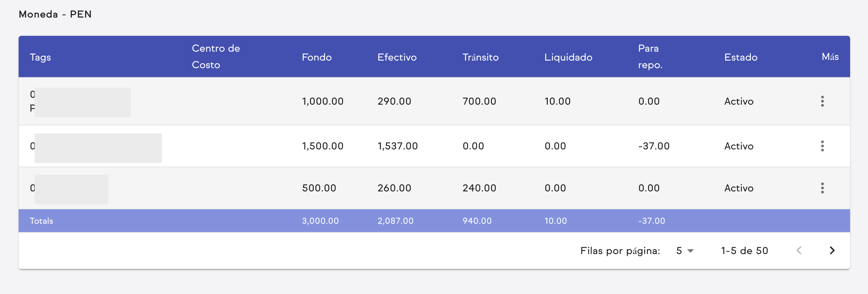The height and width of the screenshot is (294, 868).
Task: Go to the previous page of results
Action: pyautogui.click(x=799, y=250)
